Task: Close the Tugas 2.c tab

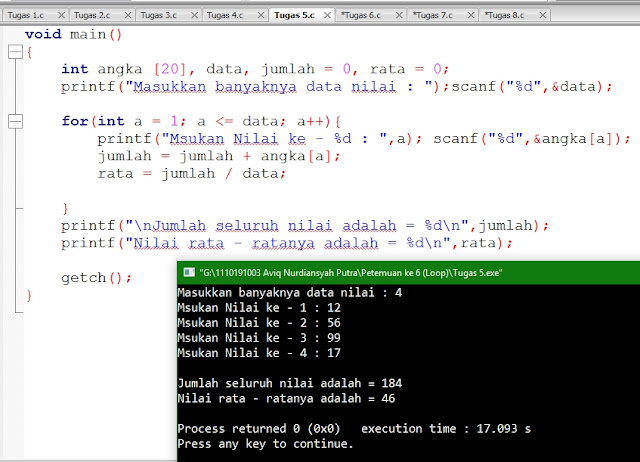Action: [x=128, y=16]
